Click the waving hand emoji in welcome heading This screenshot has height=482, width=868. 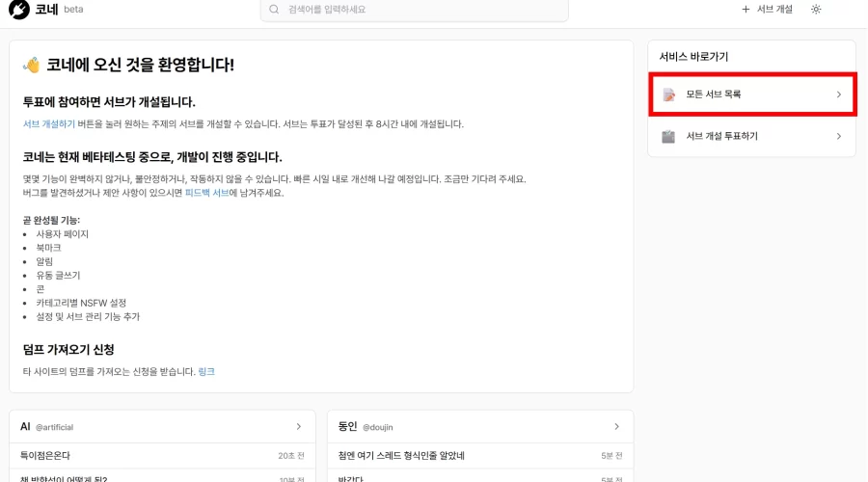(32, 65)
